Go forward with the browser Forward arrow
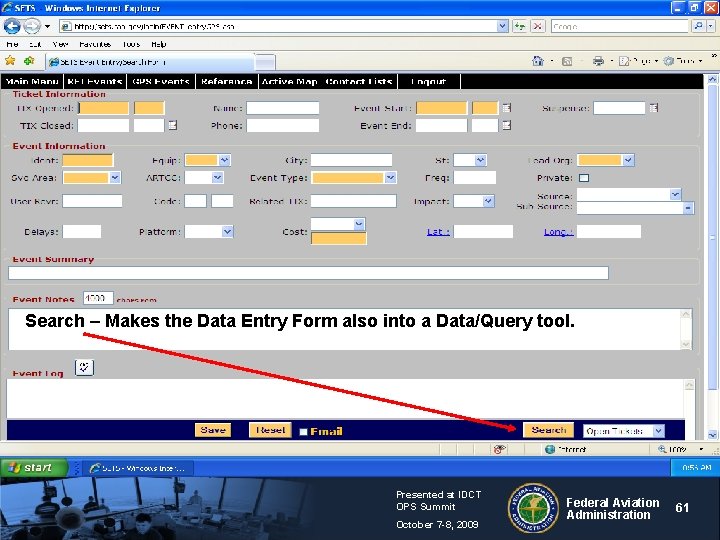This screenshot has height=540, width=720. 31,26
